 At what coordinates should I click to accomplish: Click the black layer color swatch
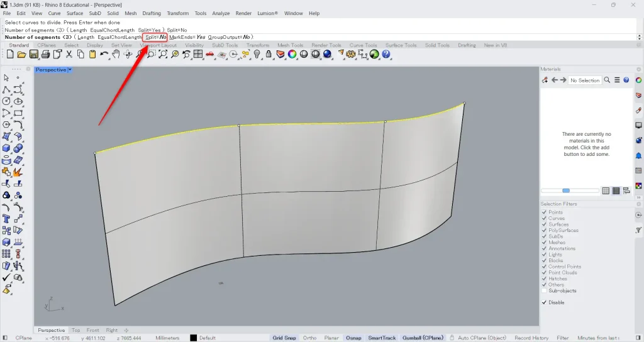[x=194, y=338]
